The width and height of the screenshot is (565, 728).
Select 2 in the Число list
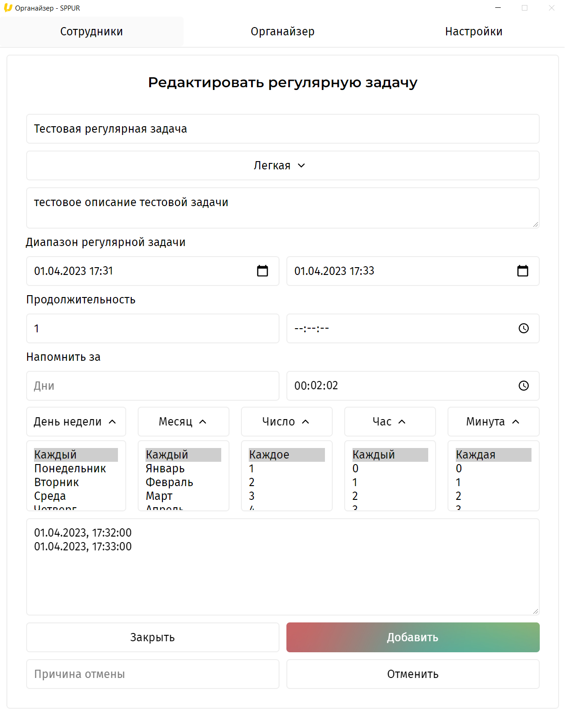(x=287, y=482)
